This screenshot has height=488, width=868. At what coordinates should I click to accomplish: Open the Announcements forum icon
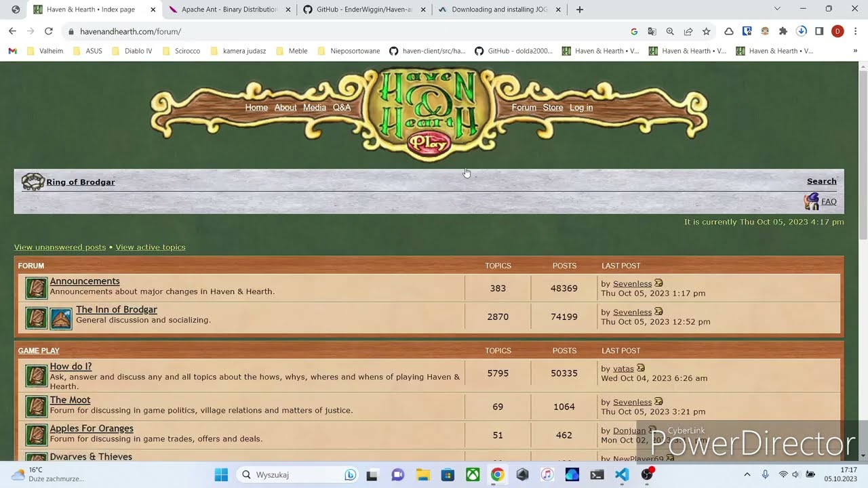(x=37, y=288)
